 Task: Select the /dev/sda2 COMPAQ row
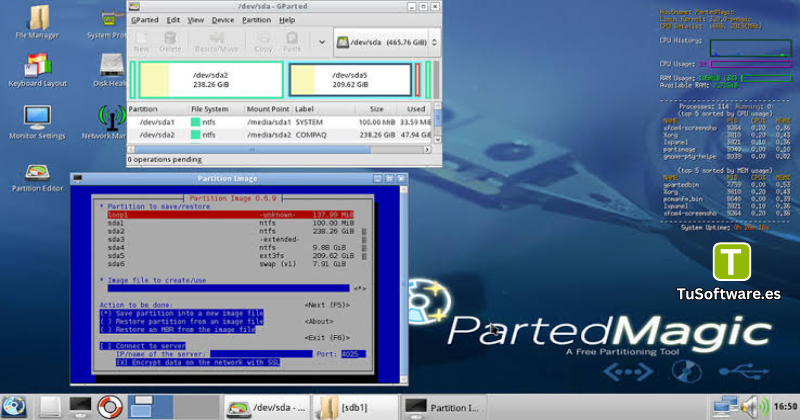(280, 135)
